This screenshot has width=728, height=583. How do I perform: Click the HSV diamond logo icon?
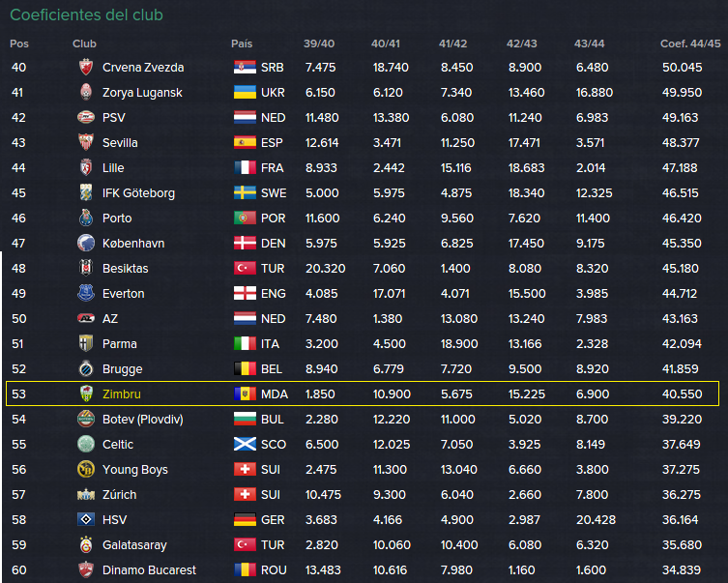click(x=86, y=519)
